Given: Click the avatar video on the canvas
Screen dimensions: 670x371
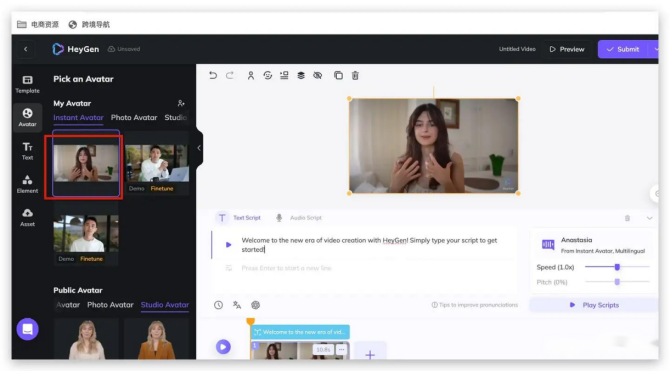Looking at the screenshot, I should [434, 146].
